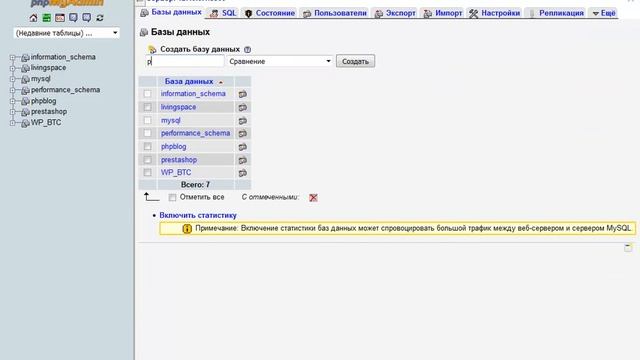
Task: Open information_schema link in table
Action: tap(193, 94)
